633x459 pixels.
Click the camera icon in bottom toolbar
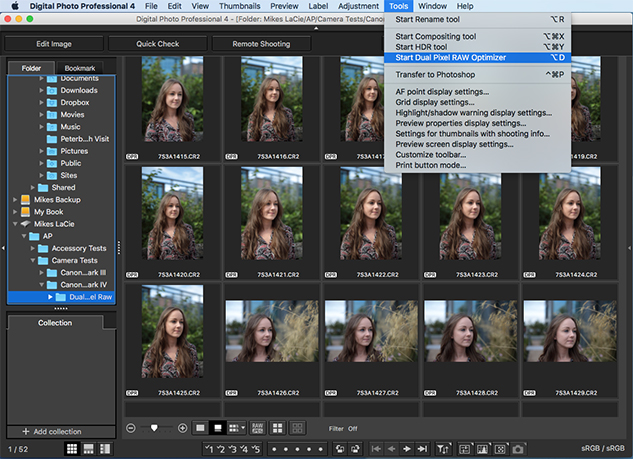coord(518,449)
